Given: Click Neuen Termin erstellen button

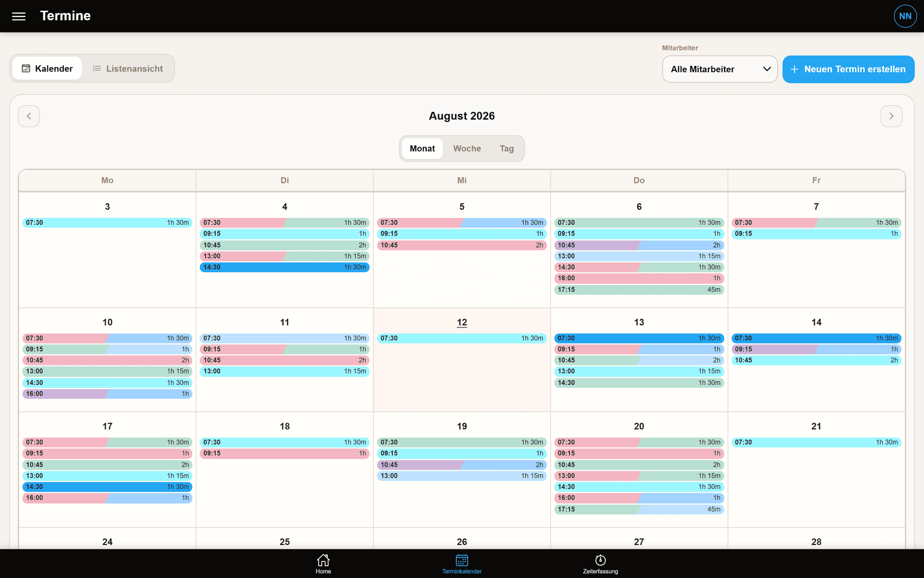Looking at the screenshot, I should click(848, 69).
